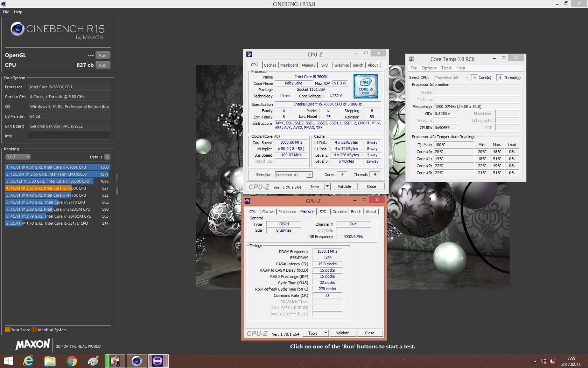Click the Identical System brown legend swatch
The height and width of the screenshot is (368, 588).
coord(34,329)
